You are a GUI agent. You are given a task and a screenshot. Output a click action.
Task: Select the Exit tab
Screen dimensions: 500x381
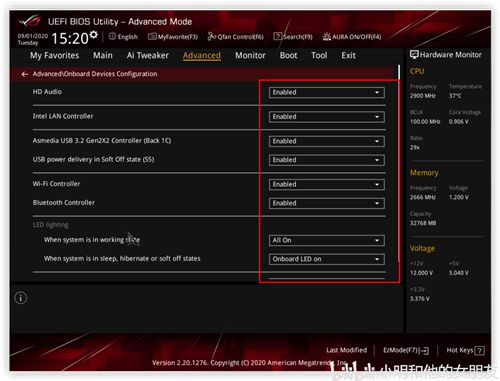(348, 55)
